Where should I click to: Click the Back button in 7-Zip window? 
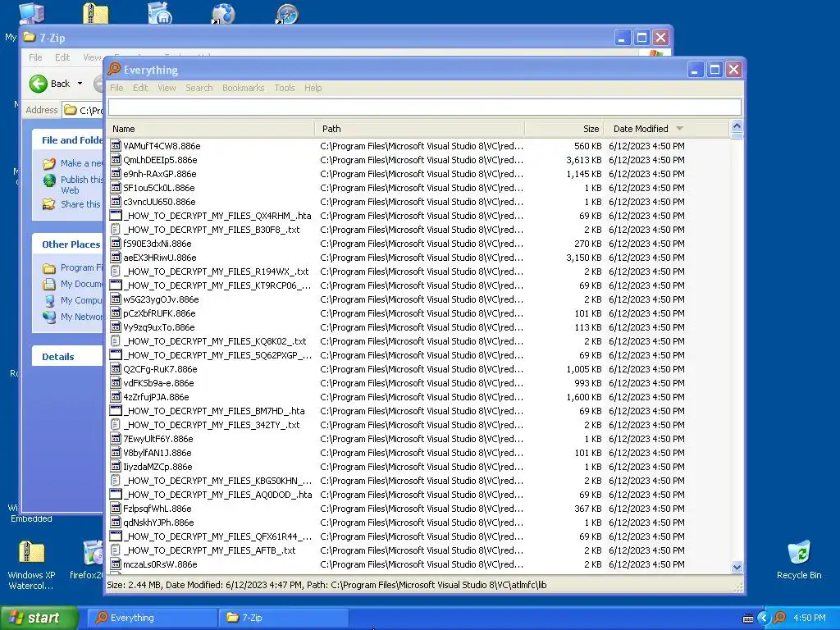point(50,84)
